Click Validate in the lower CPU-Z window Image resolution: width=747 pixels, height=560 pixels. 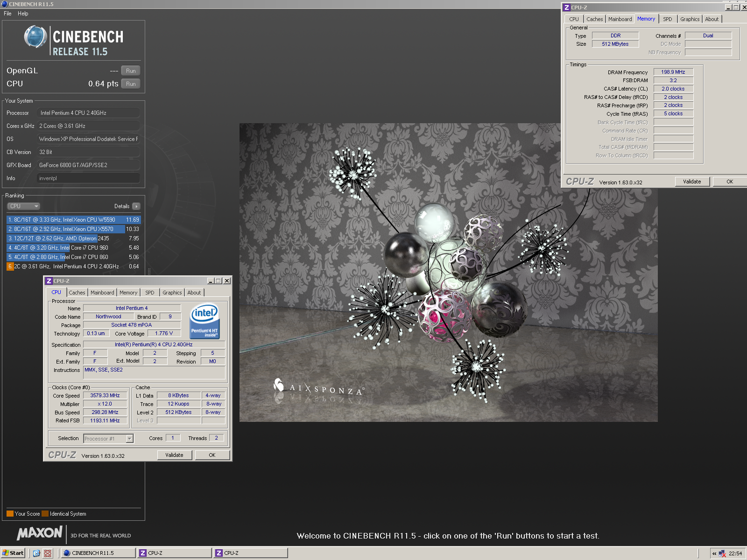pyautogui.click(x=174, y=455)
